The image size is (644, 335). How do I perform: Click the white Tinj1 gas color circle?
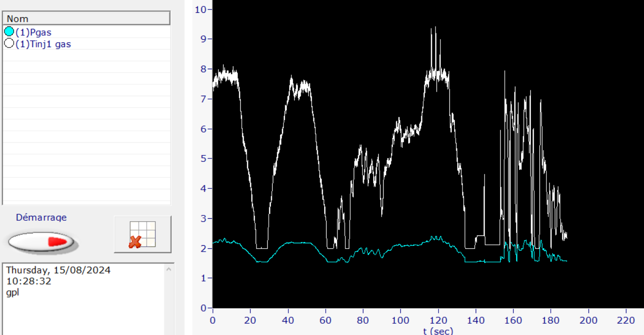(9, 44)
